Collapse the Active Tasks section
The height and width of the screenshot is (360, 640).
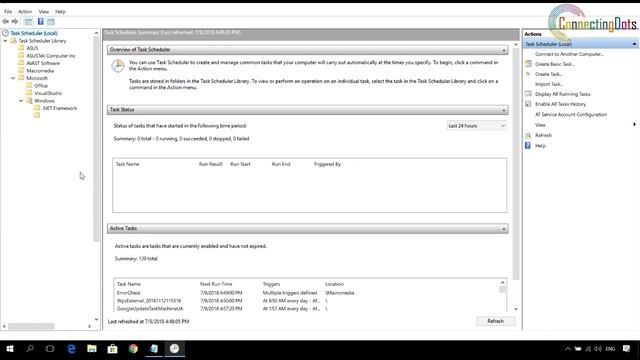click(x=504, y=229)
